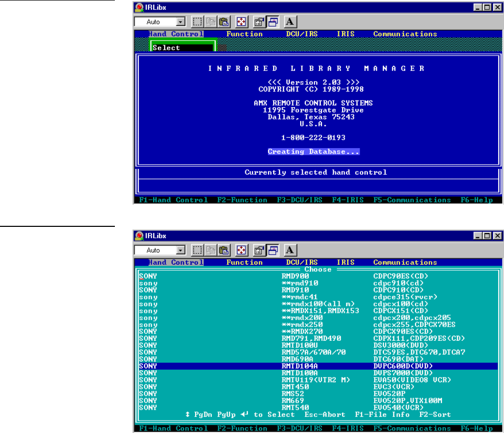
Task: Click F1-Hand Control in bottom window status bar
Action: [173, 428]
